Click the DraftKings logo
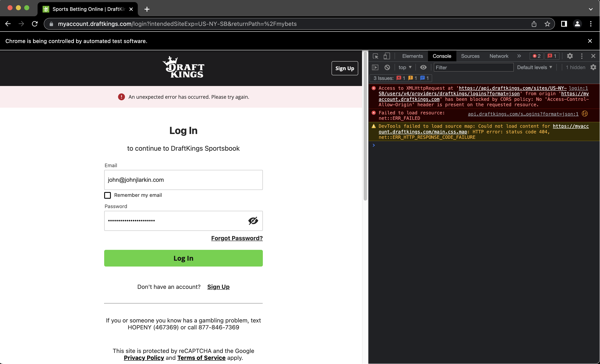The image size is (600, 364). (183, 67)
